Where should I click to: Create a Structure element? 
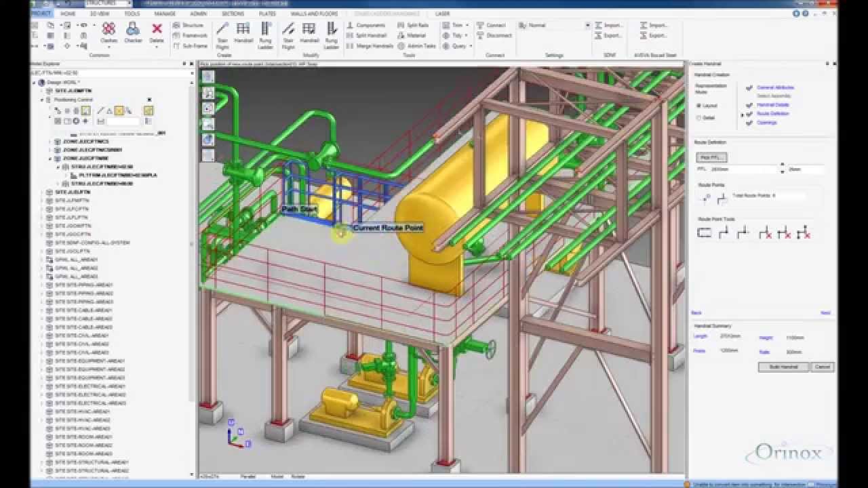pos(188,26)
